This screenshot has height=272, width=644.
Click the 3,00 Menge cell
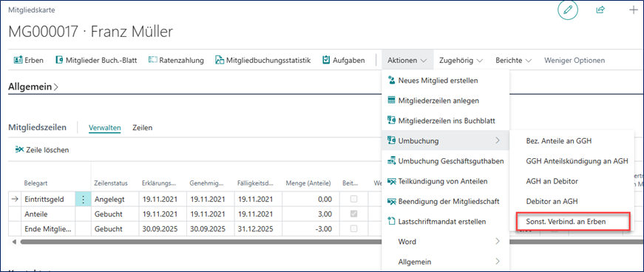310,214
